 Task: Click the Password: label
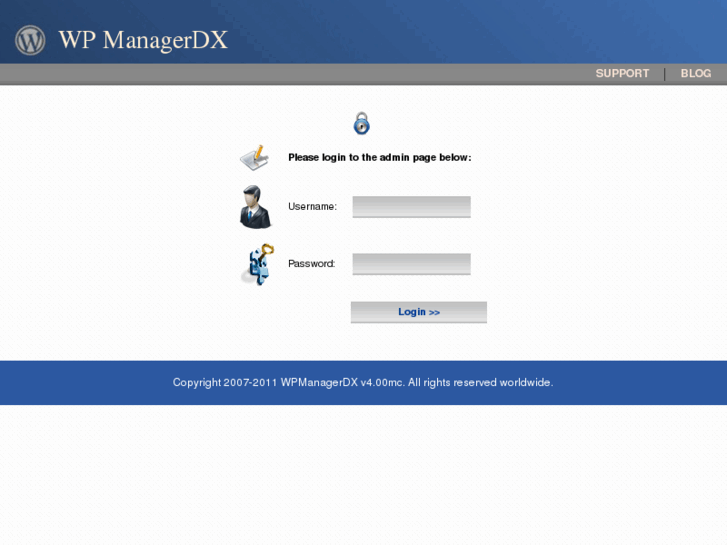tap(312, 263)
